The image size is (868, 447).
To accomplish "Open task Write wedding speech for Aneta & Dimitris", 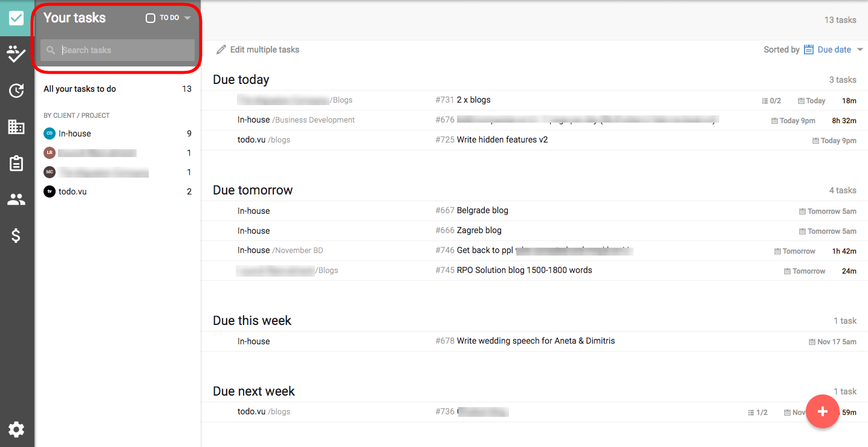I will [536, 341].
